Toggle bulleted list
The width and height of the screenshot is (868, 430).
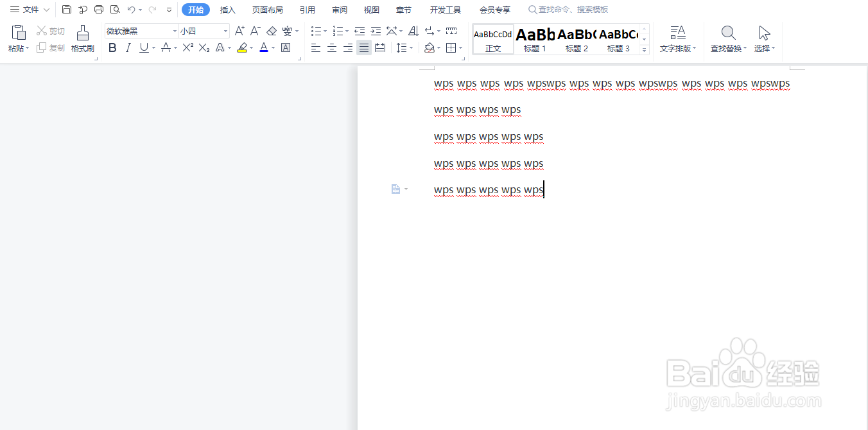point(316,31)
